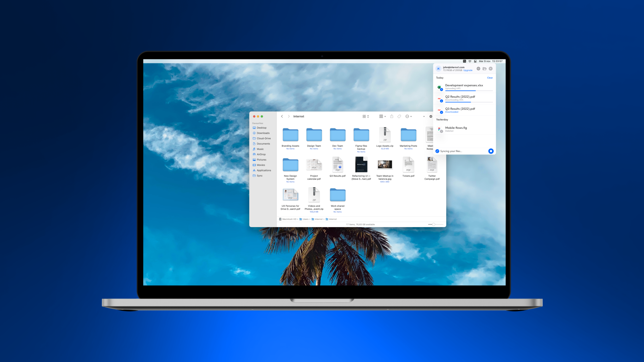
Task: Clear today's activity list
Action: [490, 78]
